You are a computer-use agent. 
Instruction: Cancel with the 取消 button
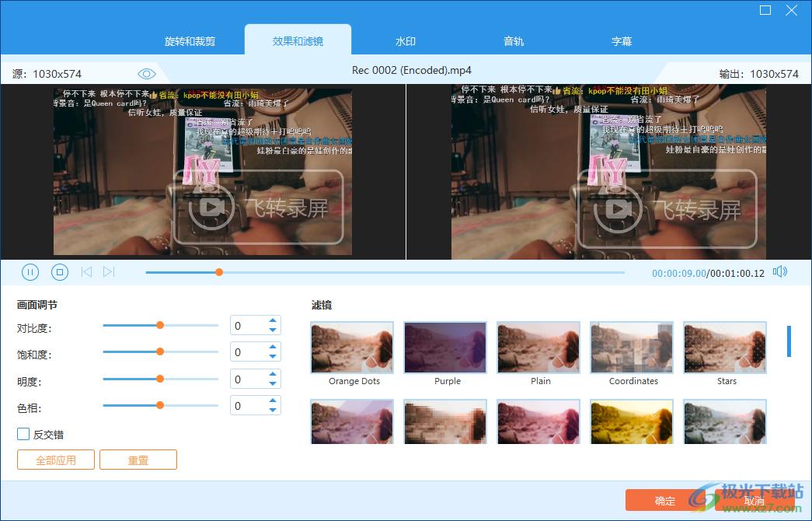point(753,500)
